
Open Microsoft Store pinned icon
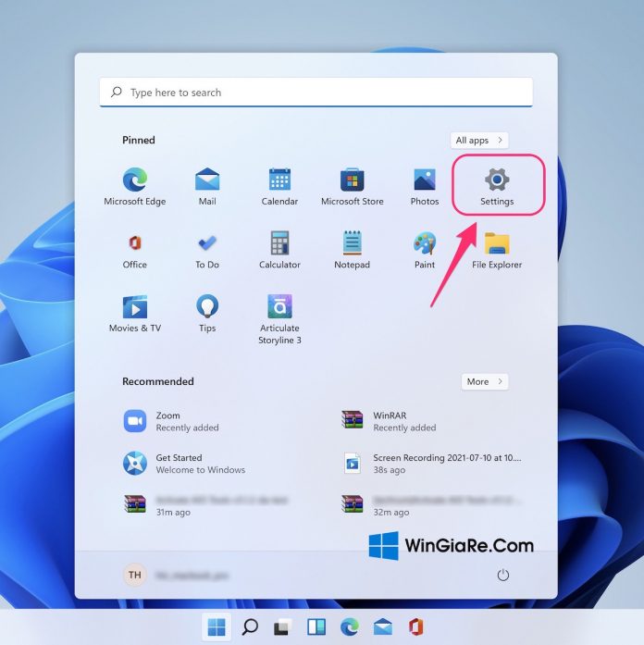point(352,180)
